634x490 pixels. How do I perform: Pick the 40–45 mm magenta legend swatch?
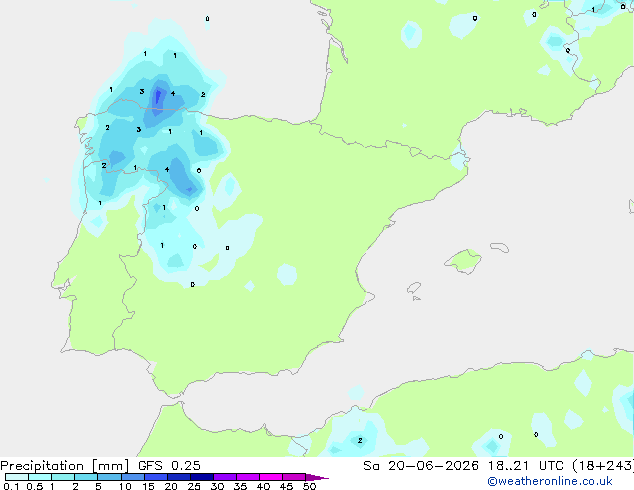271,477
